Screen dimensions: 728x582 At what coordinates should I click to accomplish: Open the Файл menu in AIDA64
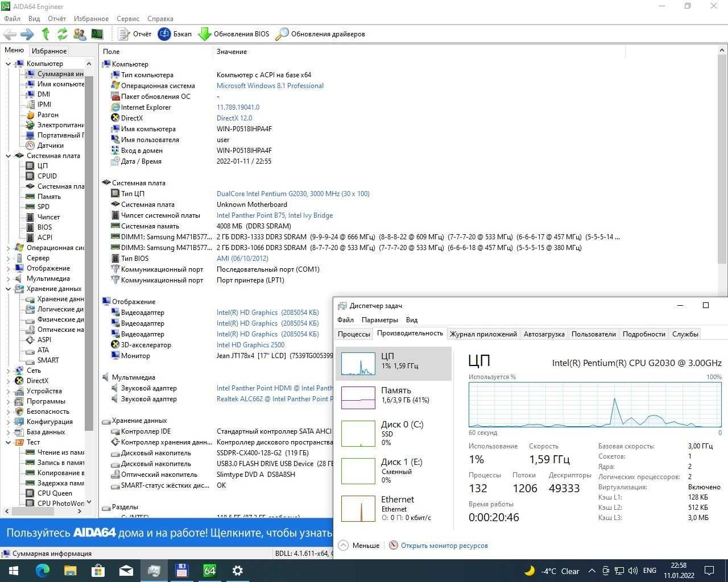click(12, 19)
